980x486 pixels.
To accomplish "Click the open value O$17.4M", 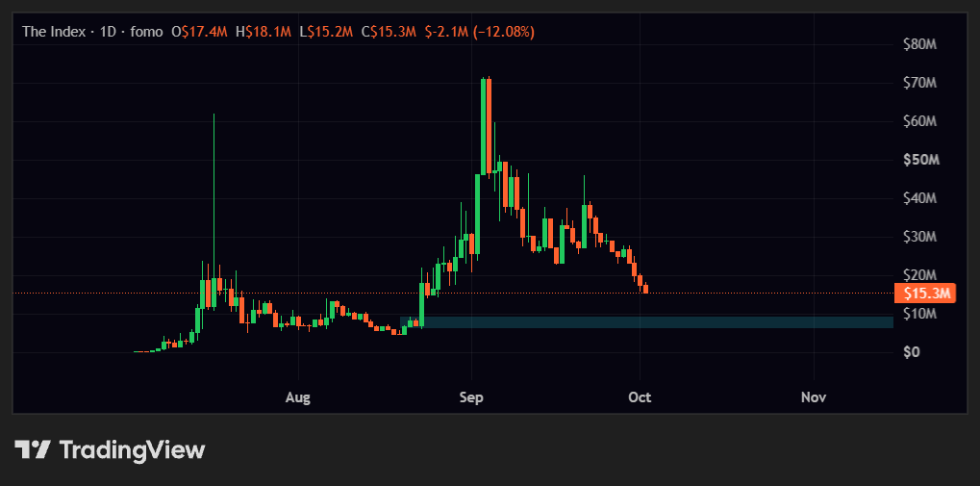I will point(199,32).
